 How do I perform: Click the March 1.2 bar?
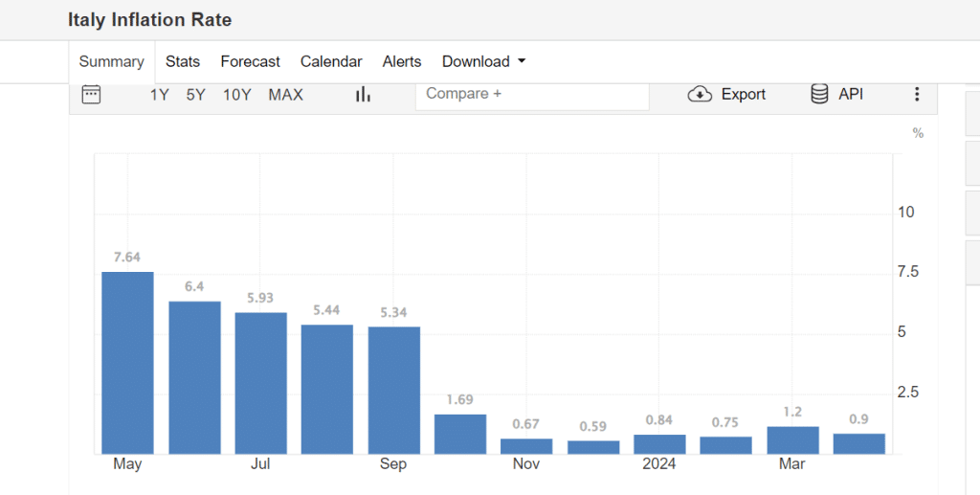click(792, 439)
